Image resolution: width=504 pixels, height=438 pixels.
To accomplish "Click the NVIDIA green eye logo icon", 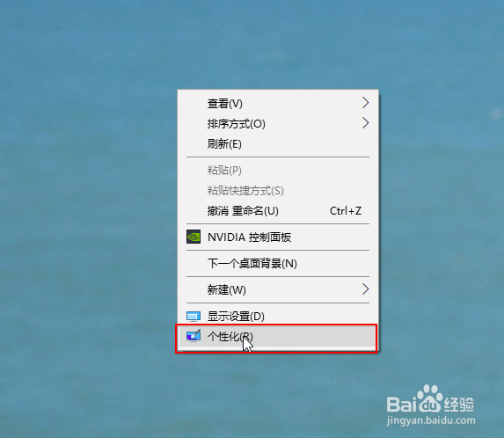I will point(194,237).
